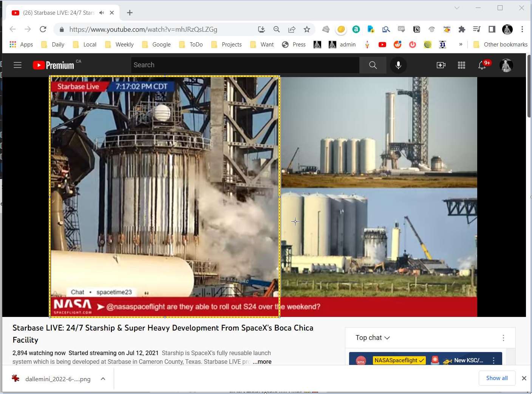Expand options for dallemini download item
532x394 pixels.
[x=103, y=379]
